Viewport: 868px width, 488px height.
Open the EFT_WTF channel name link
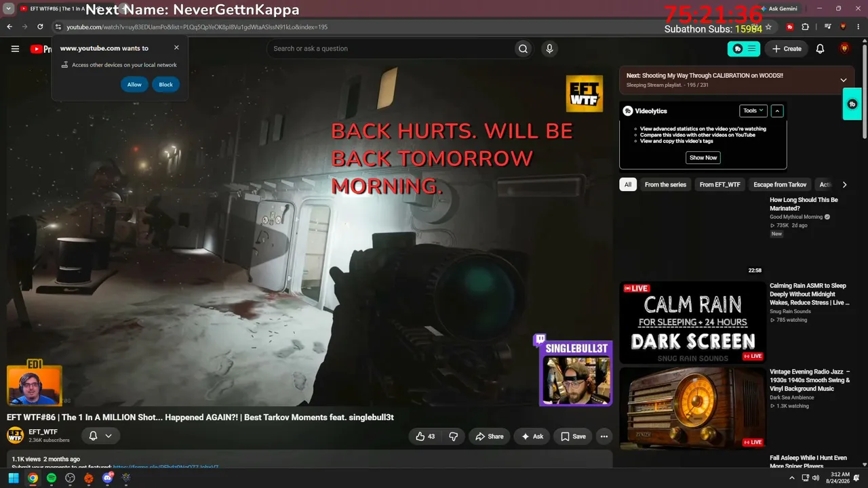click(43, 432)
